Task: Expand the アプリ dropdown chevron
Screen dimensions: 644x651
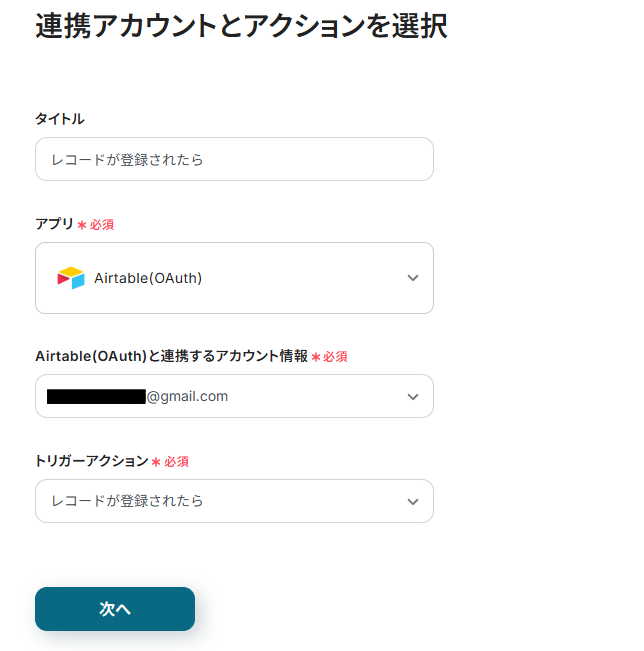Action: 413,278
